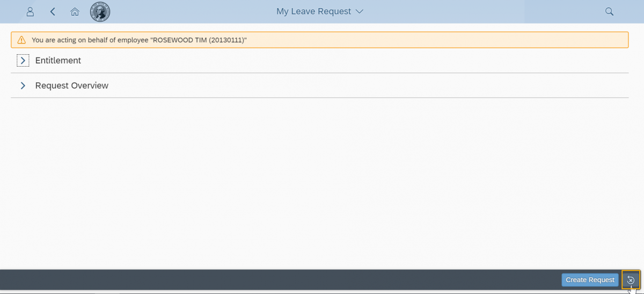644x294 pixels.
Task: Go back using the left arrow icon
Action: tap(53, 11)
